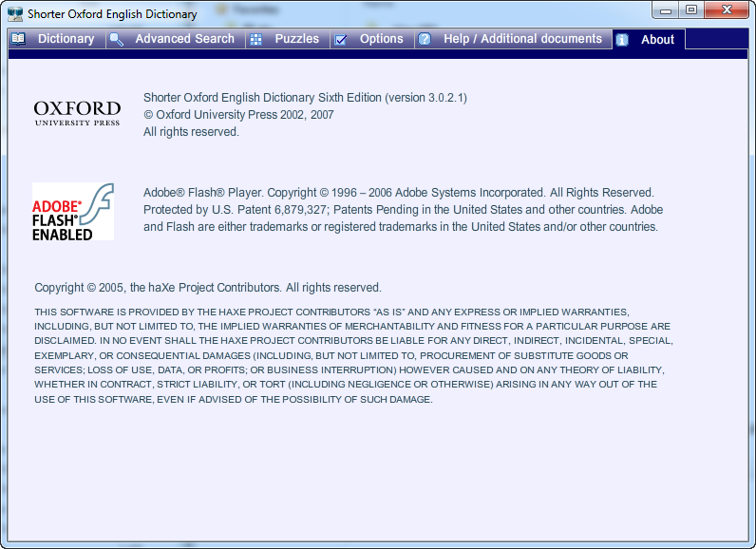
Task: Click the Sixth Edition version text line
Action: coord(305,98)
